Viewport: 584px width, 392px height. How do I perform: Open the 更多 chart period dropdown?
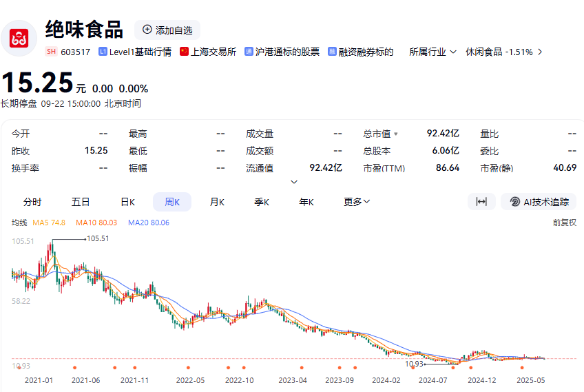pyautogui.click(x=357, y=202)
